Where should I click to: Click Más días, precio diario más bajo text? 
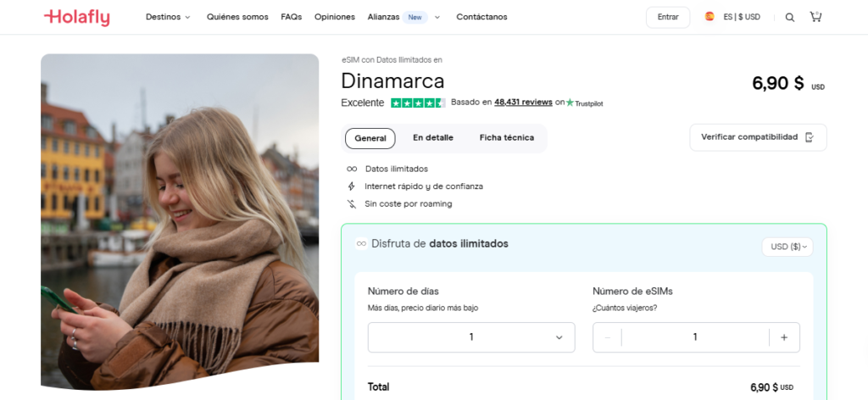coord(423,308)
